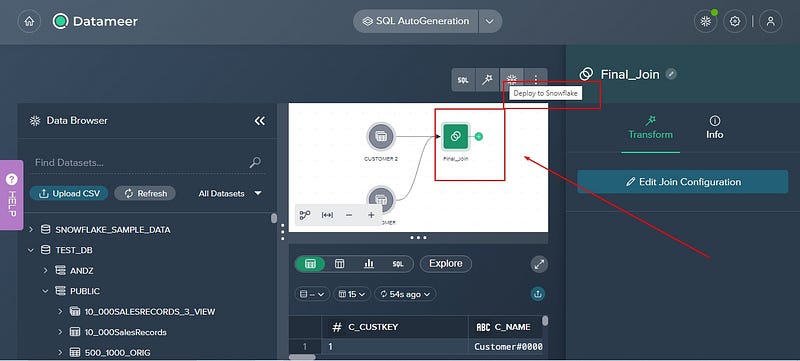Switch to SQL preview view toggle
The width and height of the screenshot is (800, 361).
398,264
